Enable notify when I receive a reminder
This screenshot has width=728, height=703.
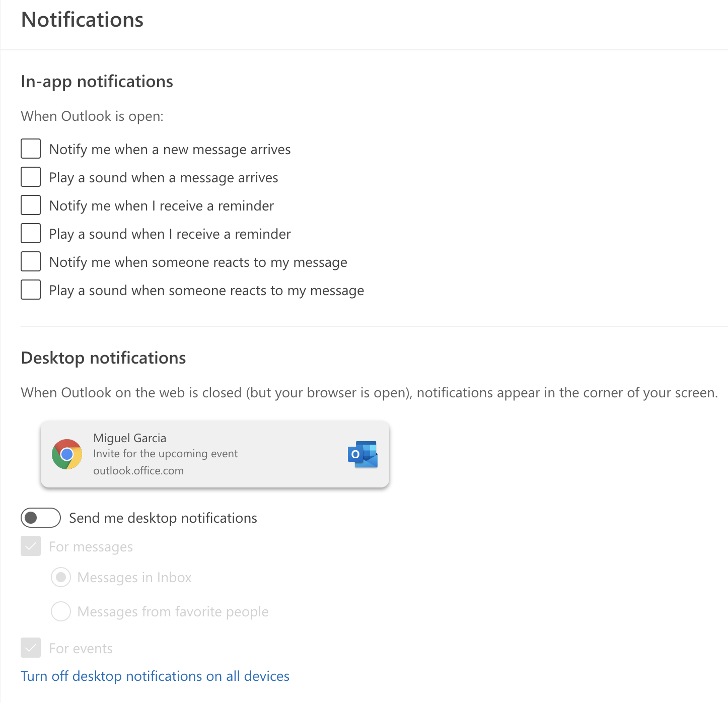click(x=31, y=205)
